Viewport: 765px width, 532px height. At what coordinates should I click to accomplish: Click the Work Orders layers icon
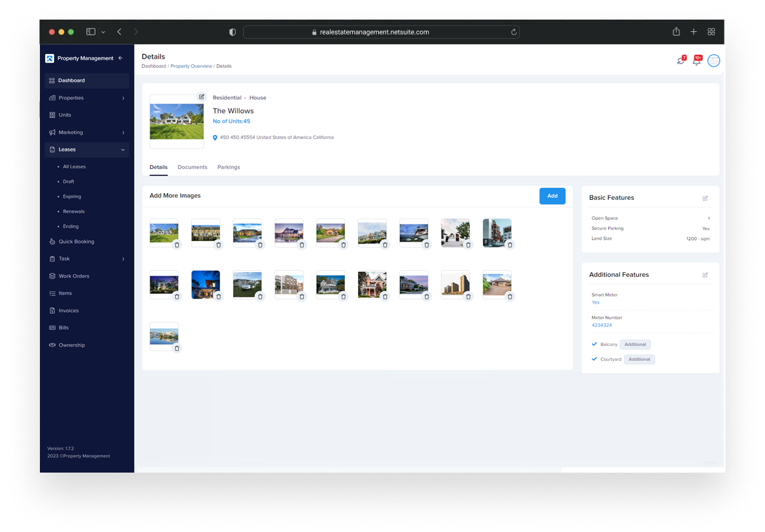(x=52, y=276)
